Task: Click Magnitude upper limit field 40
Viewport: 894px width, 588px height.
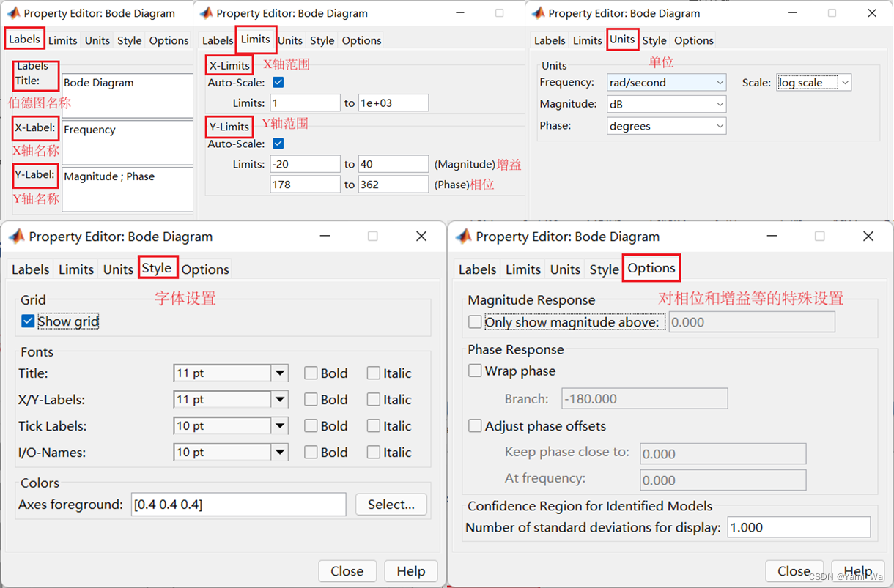Action: pos(394,164)
